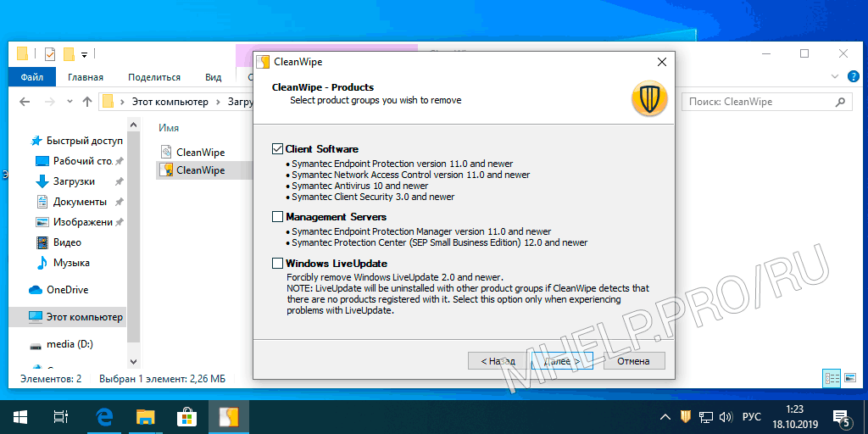868x434 pixels.
Task: Cancel the wizard with 'Отмена'
Action: tap(634, 361)
